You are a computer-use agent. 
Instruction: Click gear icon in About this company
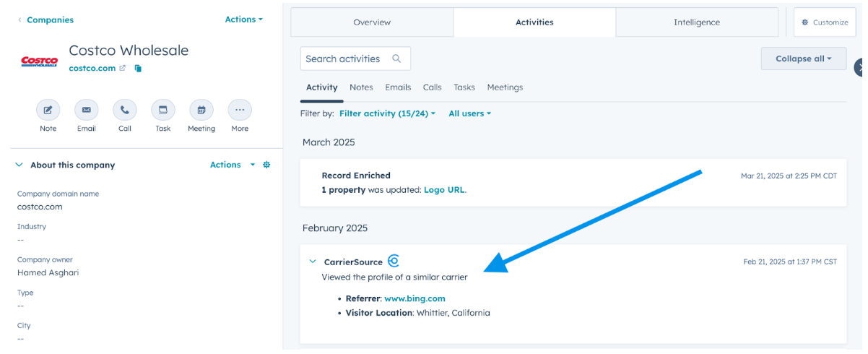pos(266,165)
